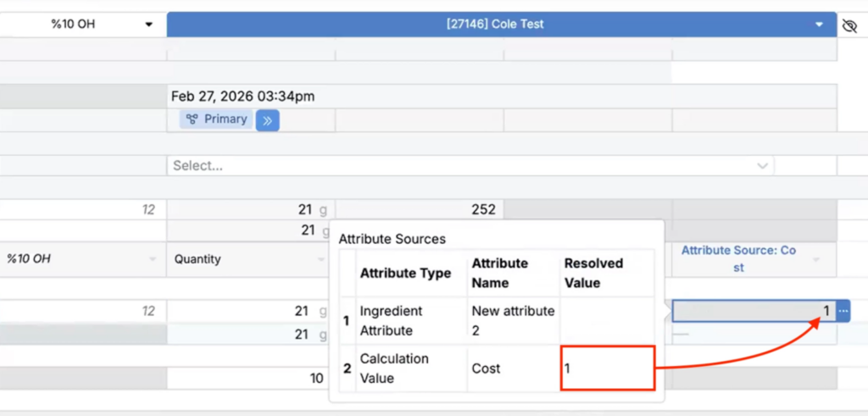Click the [27146] Cole Test title bar
868x416 pixels.
pos(495,25)
